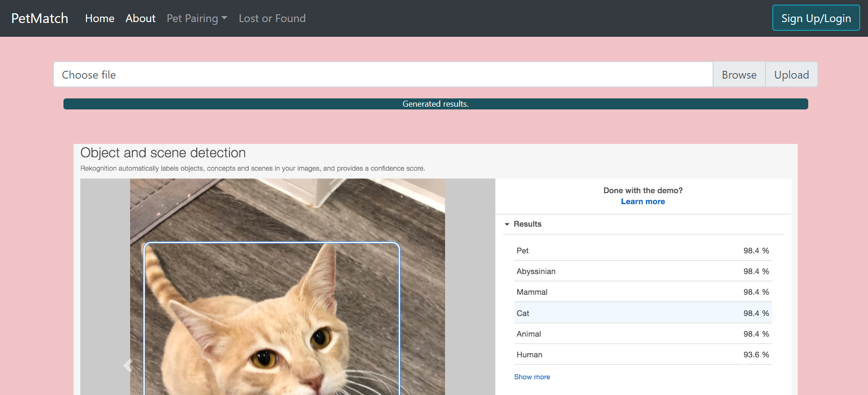Select the Animal result row
This screenshot has height=395, width=868.
pyautogui.click(x=643, y=334)
